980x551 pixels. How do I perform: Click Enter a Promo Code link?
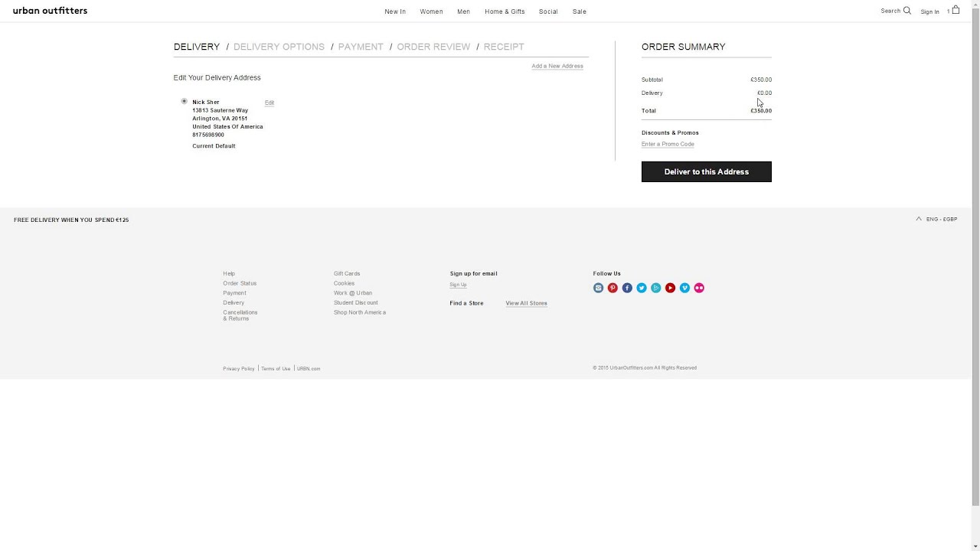tap(668, 144)
